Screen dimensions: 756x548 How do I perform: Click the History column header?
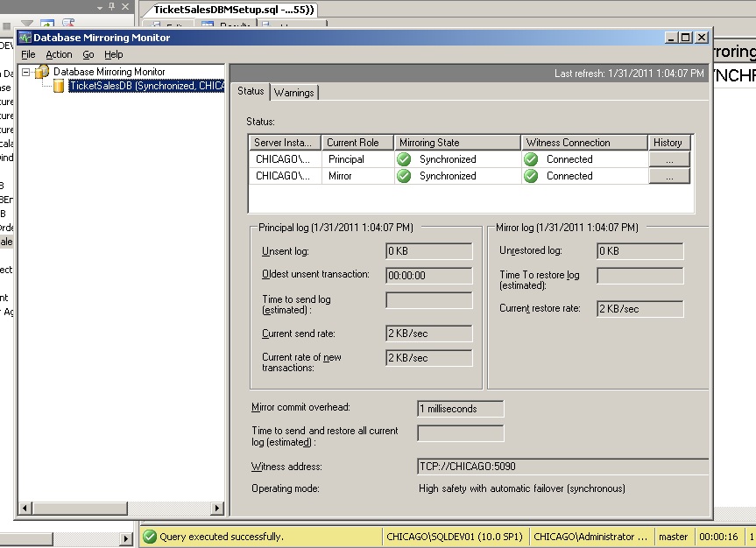(669, 143)
